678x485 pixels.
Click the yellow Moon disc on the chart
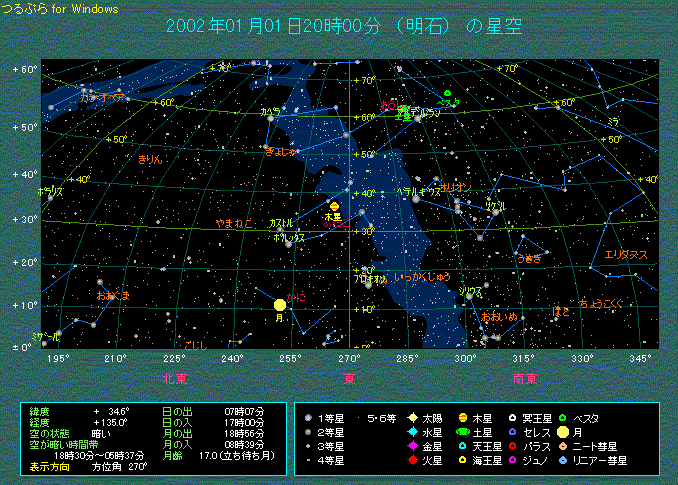pyautogui.click(x=280, y=304)
